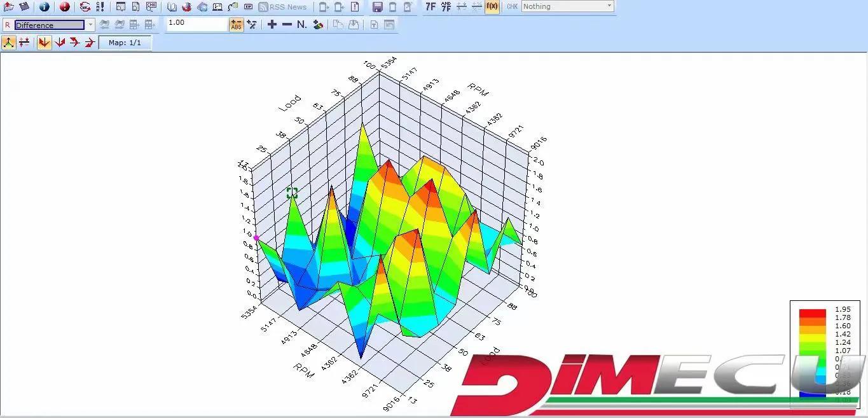Screen dimensions: 868x418
Task: Click the red alert warning icon
Action: pyautogui.click(x=64, y=6)
